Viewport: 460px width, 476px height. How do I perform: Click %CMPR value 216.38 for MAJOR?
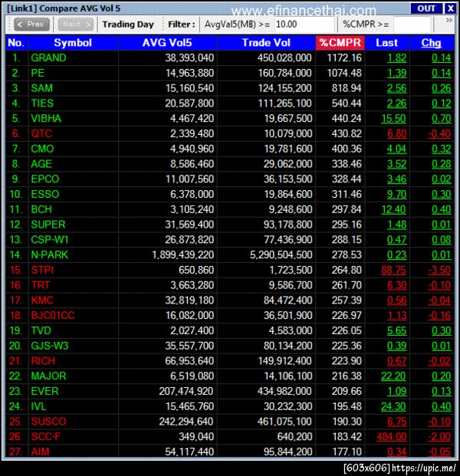click(x=347, y=376)
